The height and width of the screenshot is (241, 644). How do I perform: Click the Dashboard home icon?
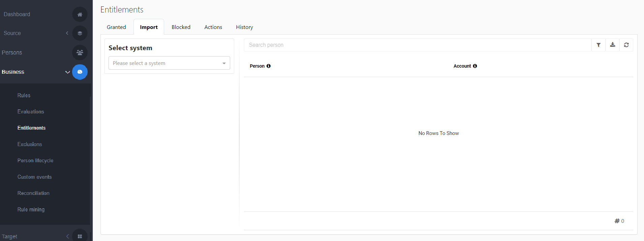pos(80,14)
